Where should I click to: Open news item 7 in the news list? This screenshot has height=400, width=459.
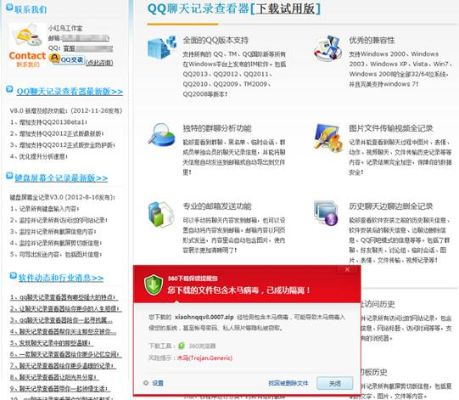click(x=63, y=366)
